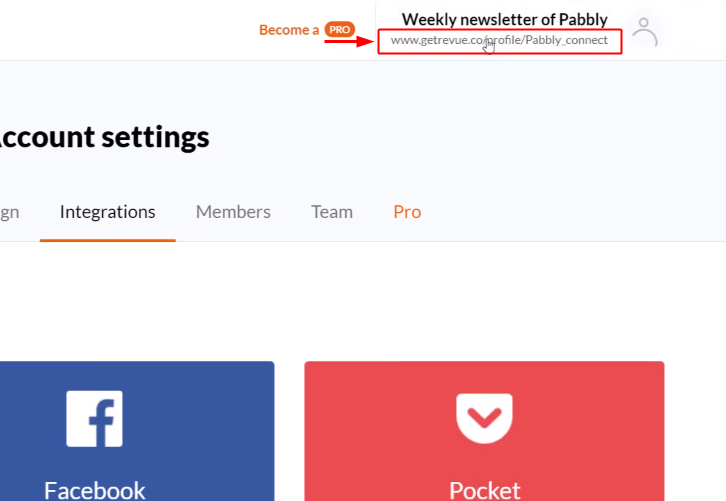Open the Members tab
This screenshot has height=501, width=726.
point(233,212)
